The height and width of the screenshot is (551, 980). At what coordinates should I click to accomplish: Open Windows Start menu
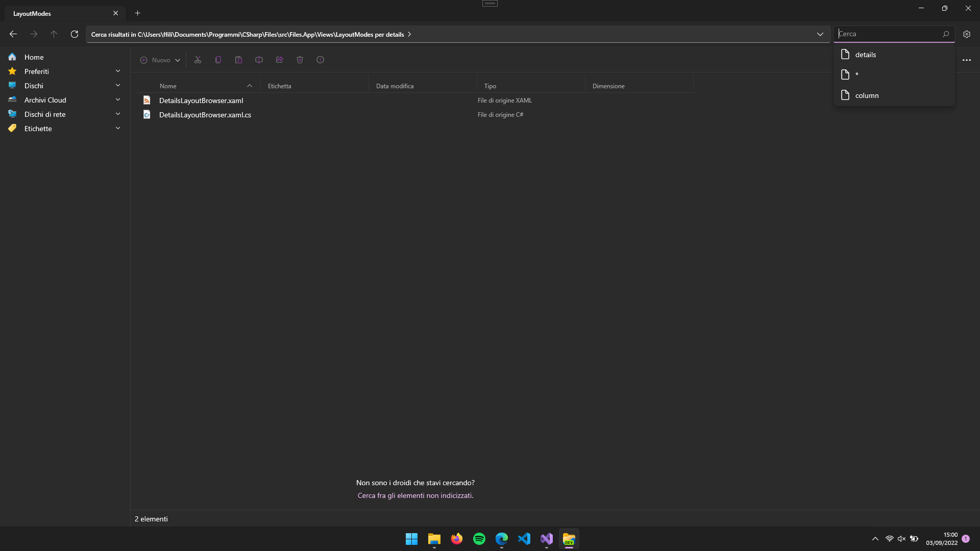coord(412,539)
